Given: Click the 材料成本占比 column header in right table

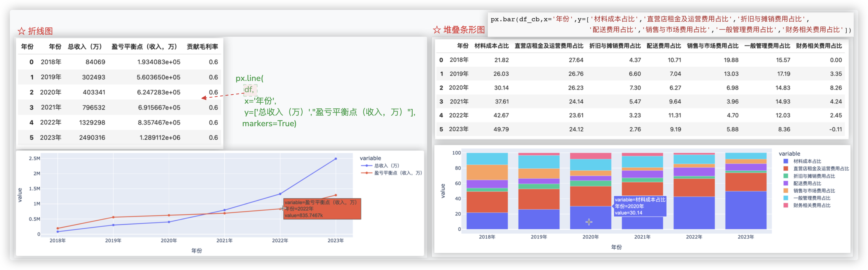Looking at the screenshot, I should [x=491, y=46].
